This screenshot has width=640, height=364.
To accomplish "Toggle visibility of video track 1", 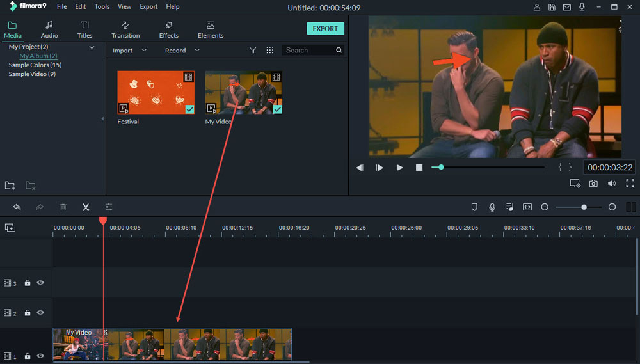I will pyautogui.click(x=40, y=356).
